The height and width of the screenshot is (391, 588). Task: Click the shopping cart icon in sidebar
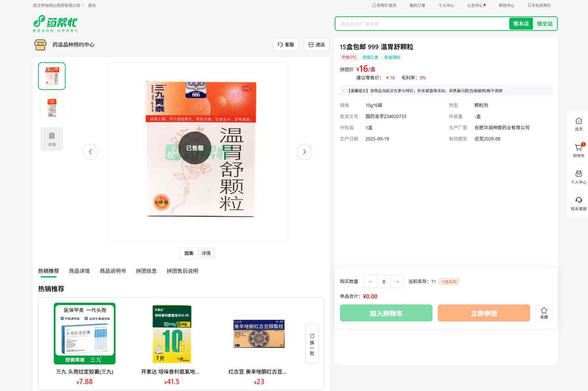[x=578, y=148]
